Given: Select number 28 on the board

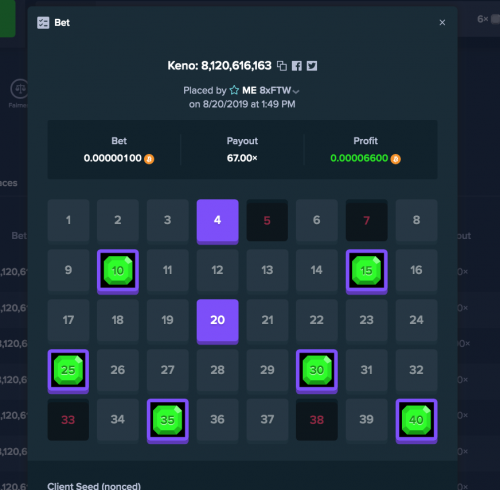Looking at the screenshot, I should coord(217,370).
